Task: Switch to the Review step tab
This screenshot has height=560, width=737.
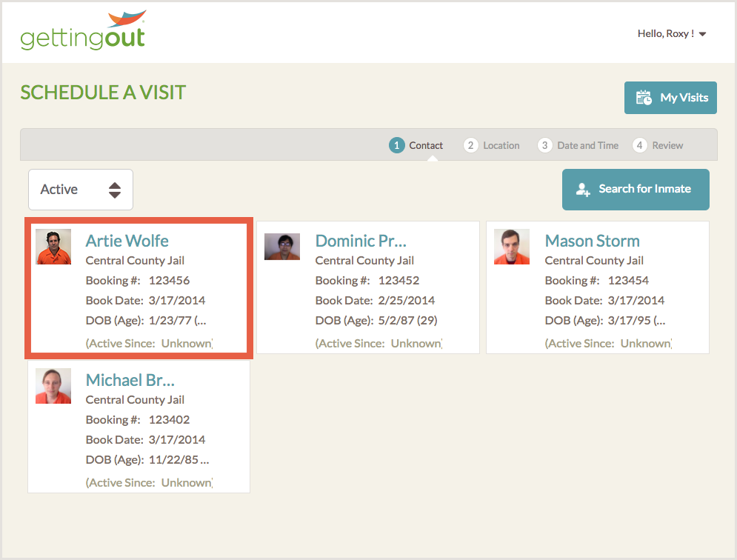Action: 667,145
